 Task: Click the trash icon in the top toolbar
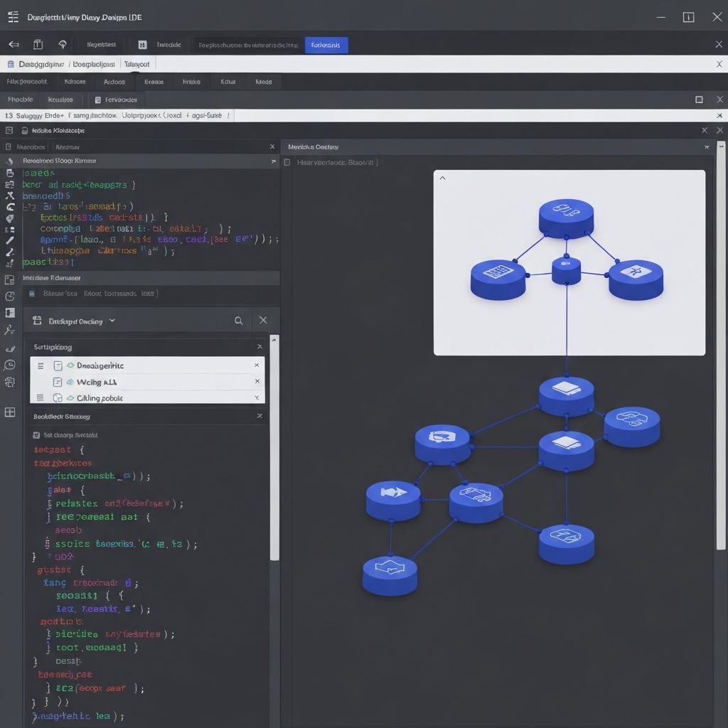coord(38,45)
